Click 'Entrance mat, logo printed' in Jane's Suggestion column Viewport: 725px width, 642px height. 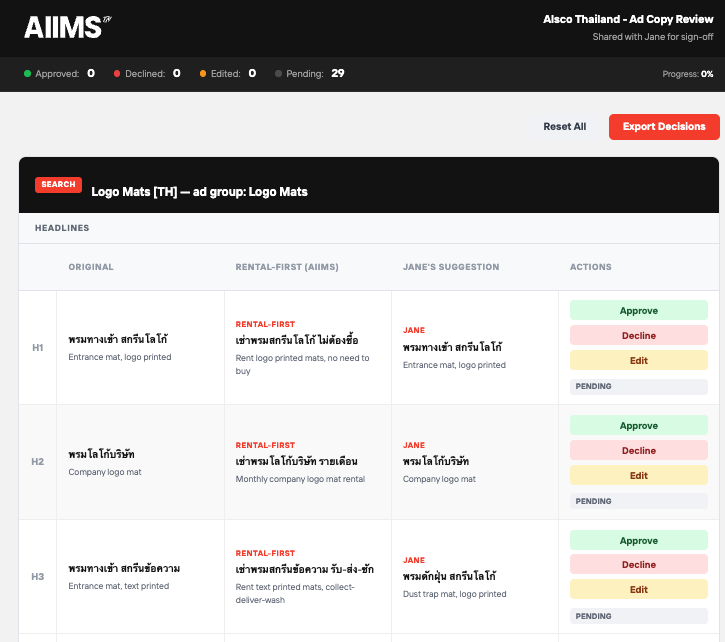pos(454,365)
